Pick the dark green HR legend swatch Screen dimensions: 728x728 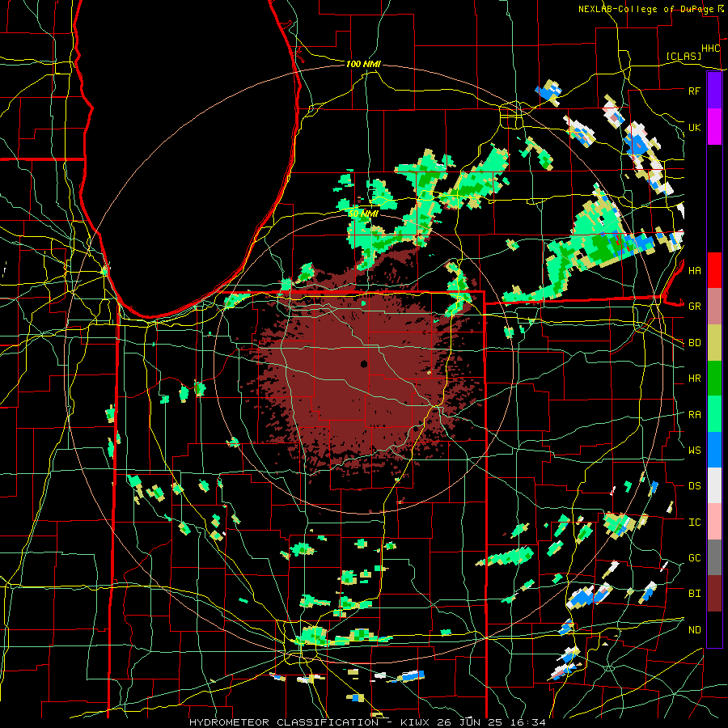(714, 379)
